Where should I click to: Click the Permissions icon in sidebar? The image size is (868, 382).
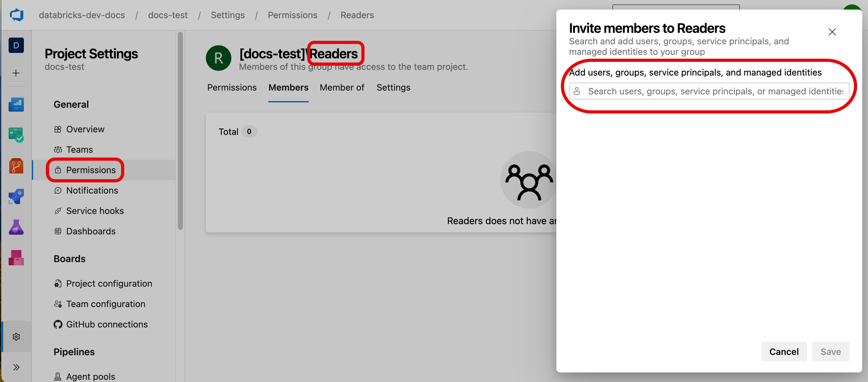[x=58, y=170]
